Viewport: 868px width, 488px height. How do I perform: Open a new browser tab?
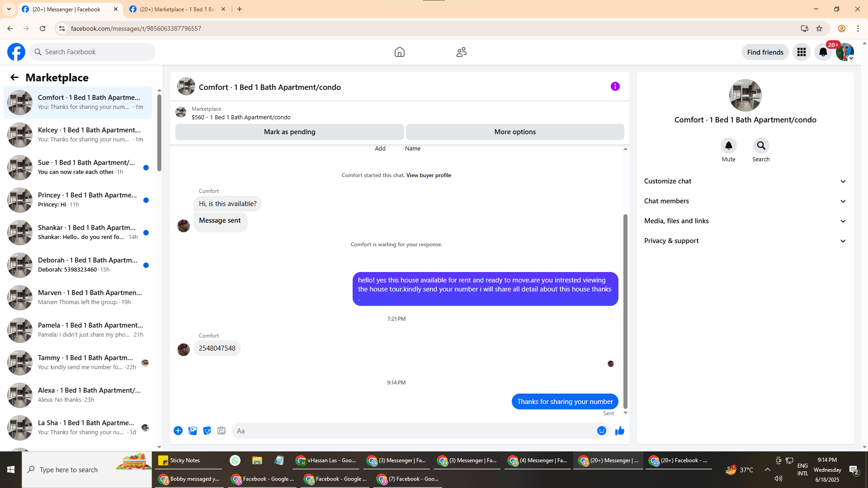pyautogui.click(x=240, y=9)
